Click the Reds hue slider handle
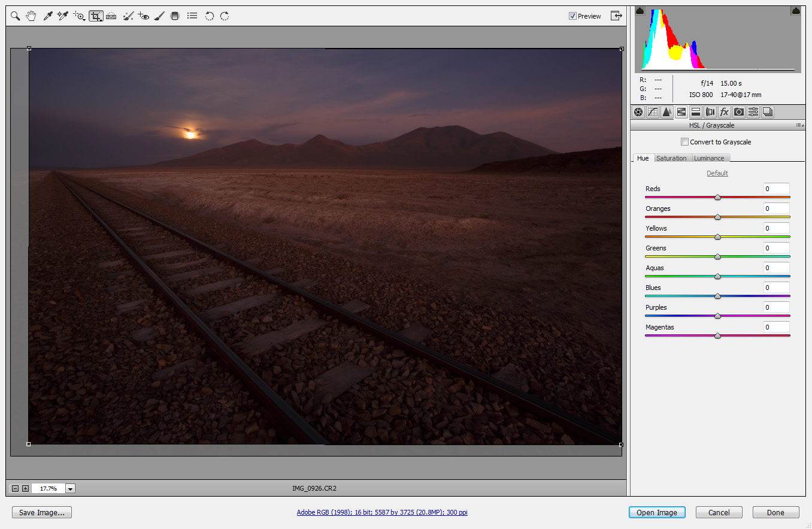812x529 pixels. click(717, 197)
